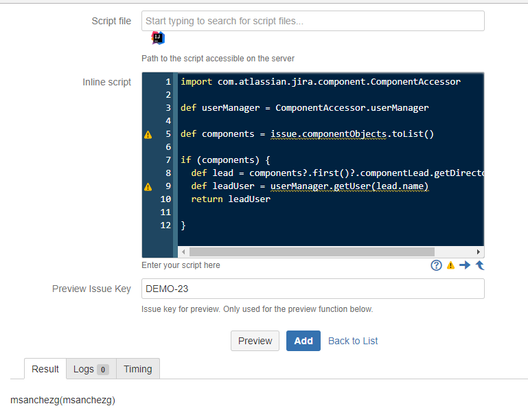Click the warning icon on line 9

click(148, 187)
